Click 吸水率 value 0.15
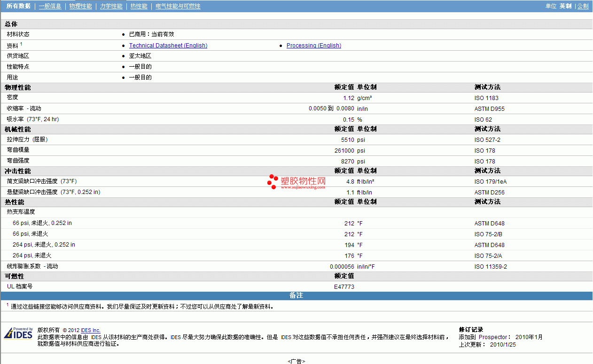Image resolution: width=593 pixels, height=364 pixels. click(349, 120)
